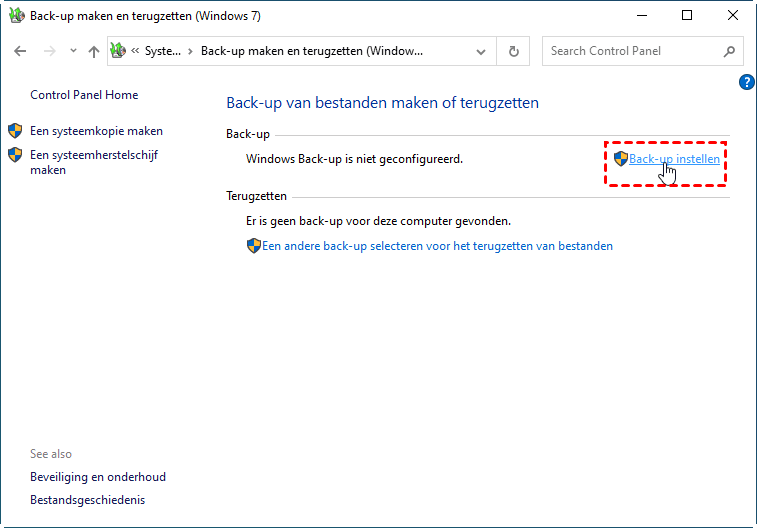
Task: Click the heading 'Back-up van bestanden maken of terugzetten'
Action: pos(382,103)
